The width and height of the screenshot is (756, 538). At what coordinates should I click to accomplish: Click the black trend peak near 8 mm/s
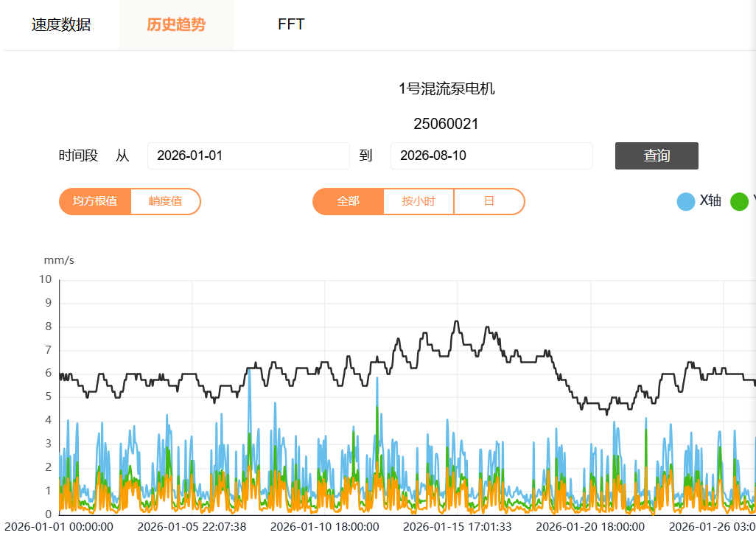point(456,322)
